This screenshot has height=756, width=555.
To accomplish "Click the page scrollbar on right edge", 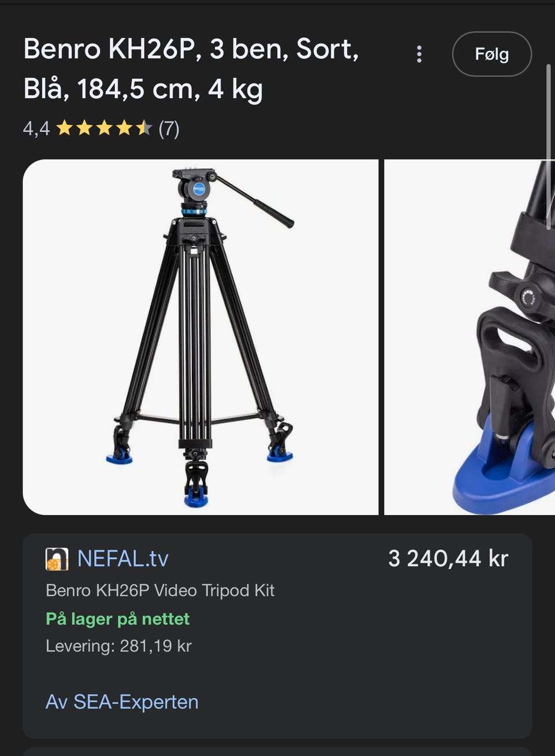I will pos(549,147).
